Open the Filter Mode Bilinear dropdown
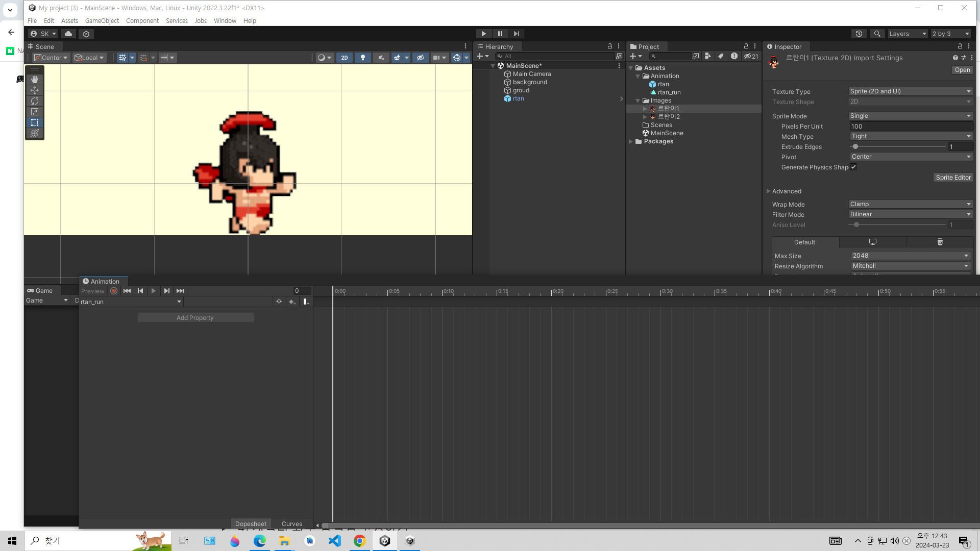The height and width of the screenshot is (551, 980). pos(911,214)
